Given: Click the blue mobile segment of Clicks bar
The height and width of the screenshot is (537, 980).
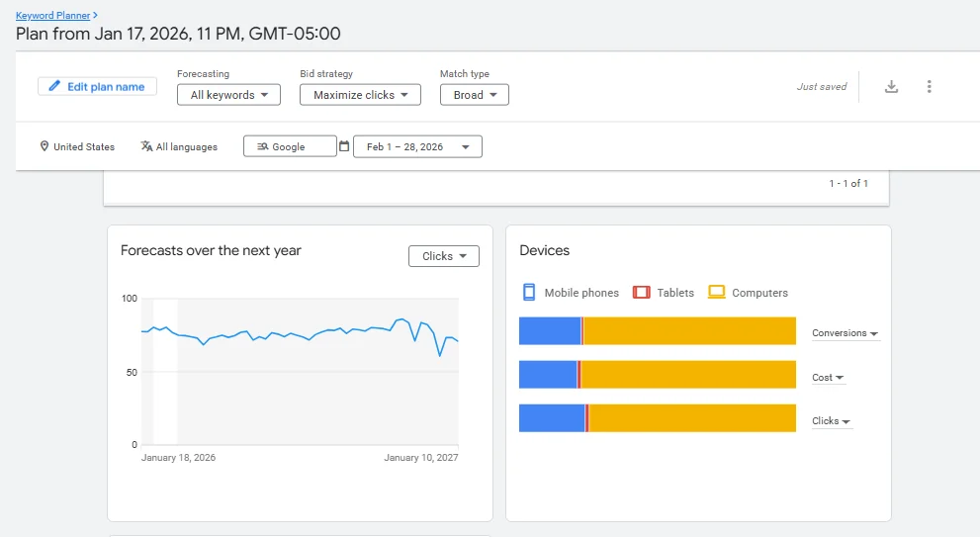Looking at the screenshot, I should 552,418.
